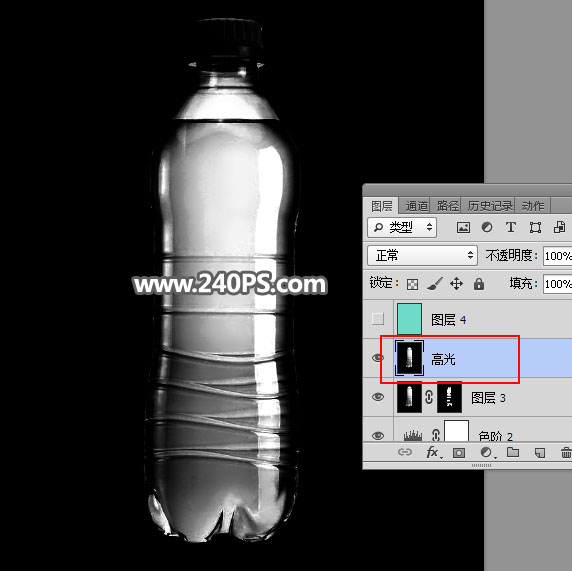Switch to the 路径 (Paths) tab
The height and width of the screenshot is (571, 572).
pyautogui.click(x=447, y=206)
